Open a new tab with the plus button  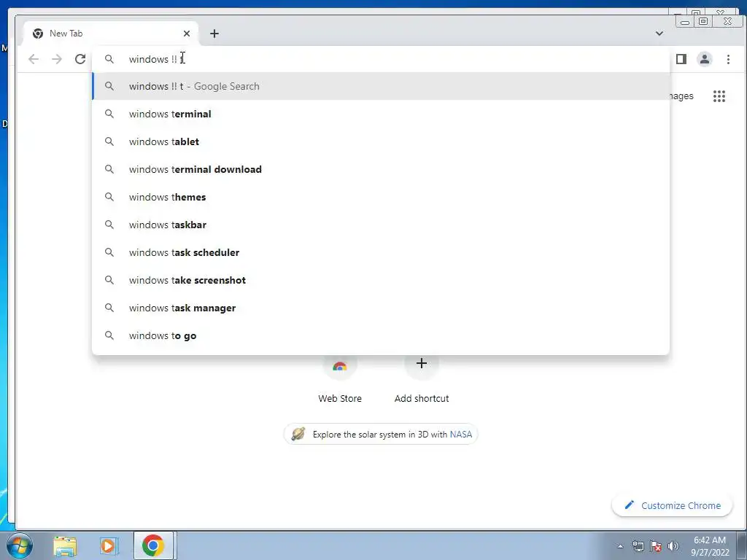point(214,34)
